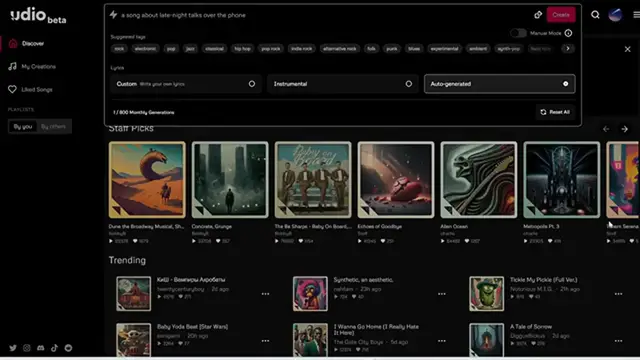This screenshot has height=360, width=640.
Task: Open search with magnifier icon
Action: click(595, 15)
